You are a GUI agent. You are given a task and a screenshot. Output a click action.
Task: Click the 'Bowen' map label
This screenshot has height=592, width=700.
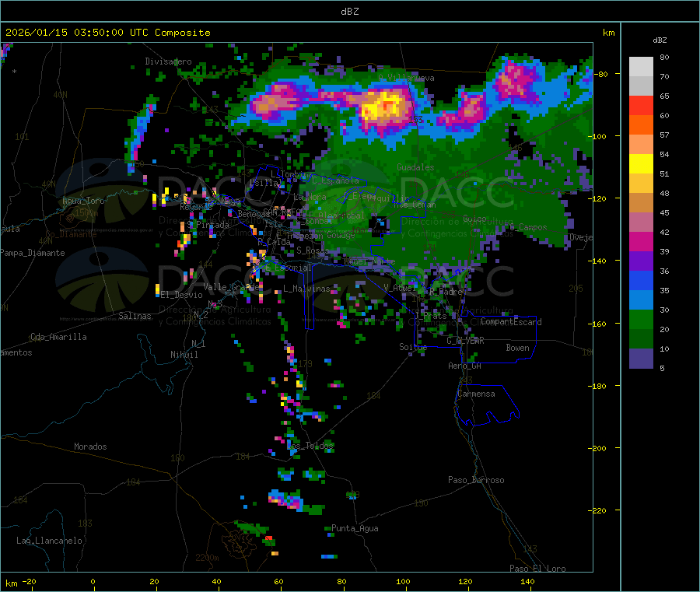tap(518, 349)
